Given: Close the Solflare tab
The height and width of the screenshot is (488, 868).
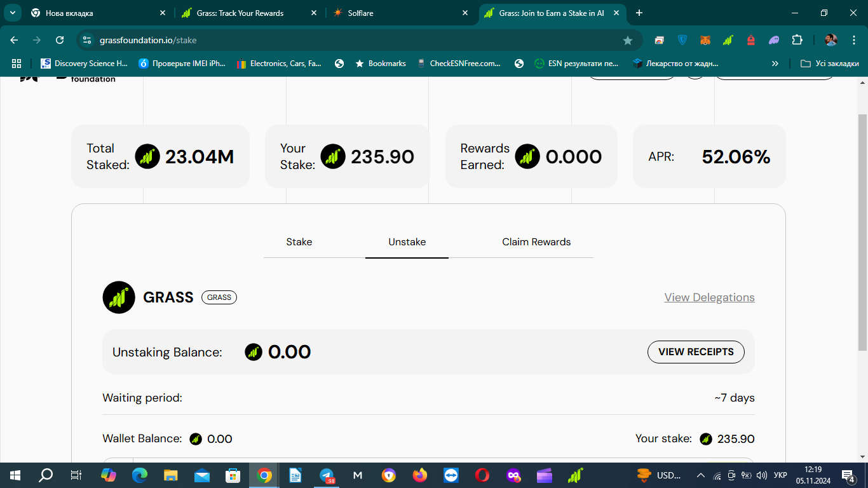Looking at the screenshot, I should point(465,13).
